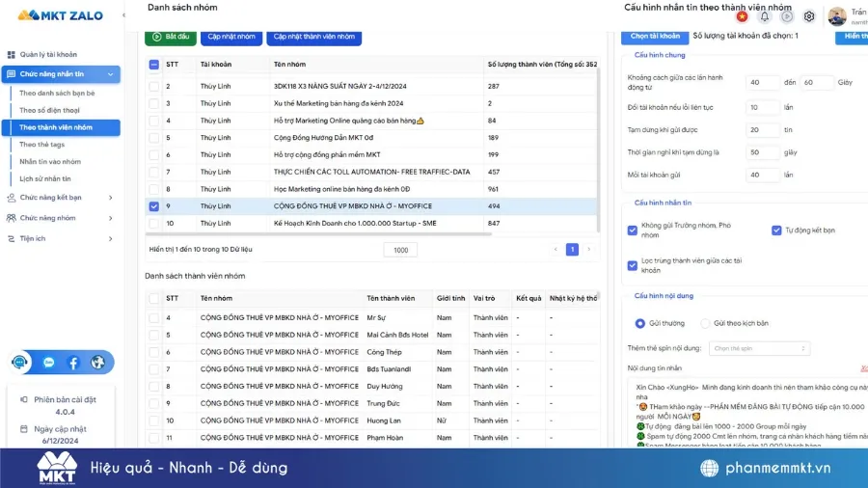Open Nhắn tin vào nhóm submenu
Screen dimensions: 868x488
[50, 162]
